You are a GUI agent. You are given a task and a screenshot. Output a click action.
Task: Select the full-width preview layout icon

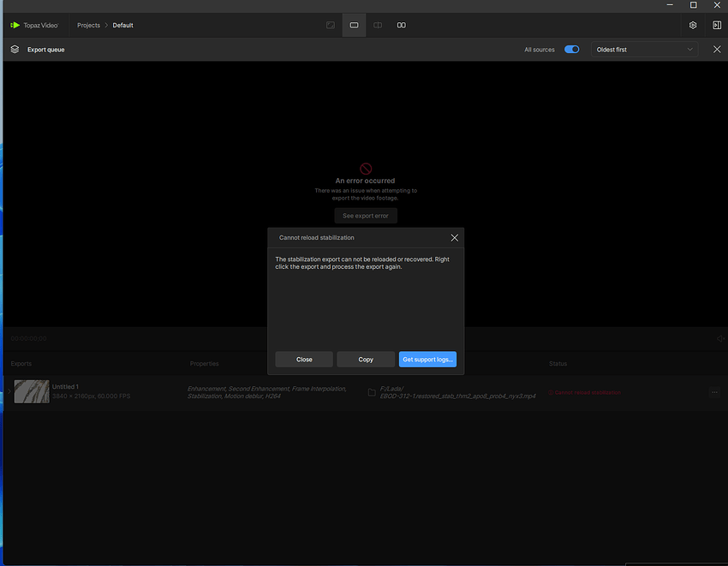coord(355,25)
